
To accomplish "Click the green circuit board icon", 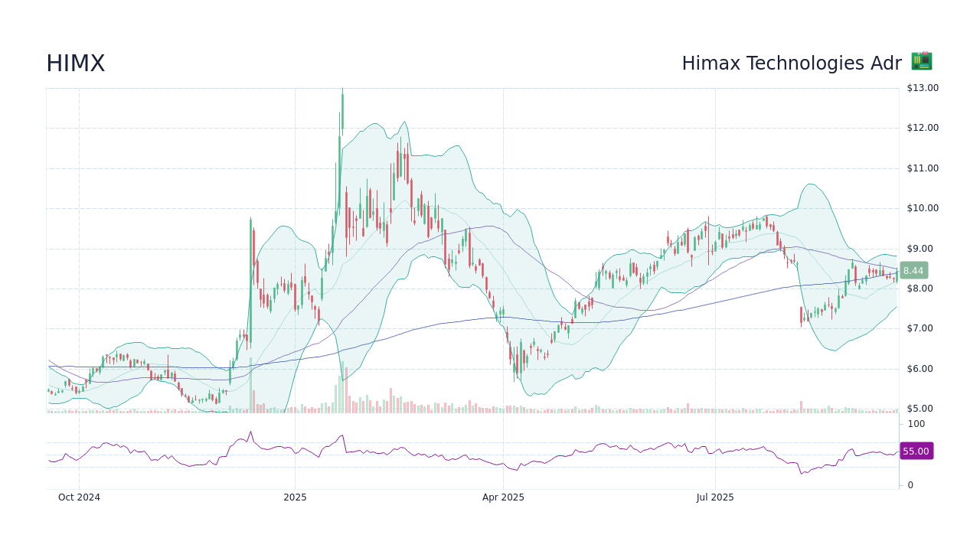I will 922,61.
